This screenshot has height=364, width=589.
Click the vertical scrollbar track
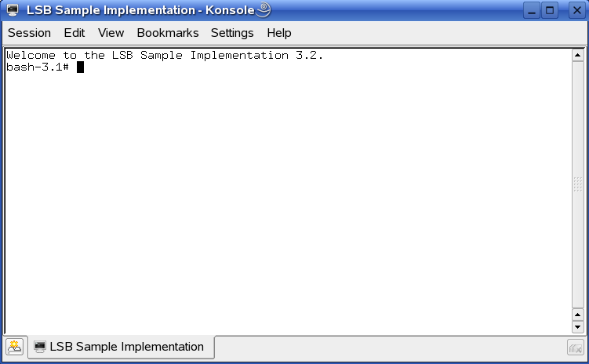click(x=578, y=185)
